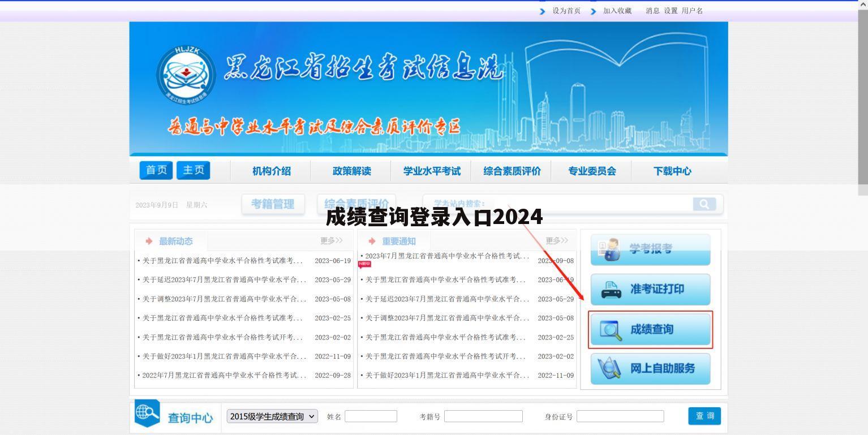Click the HLJZK circular site logo
This screenshot has height=435, width=868.
(x=186, y=74)
